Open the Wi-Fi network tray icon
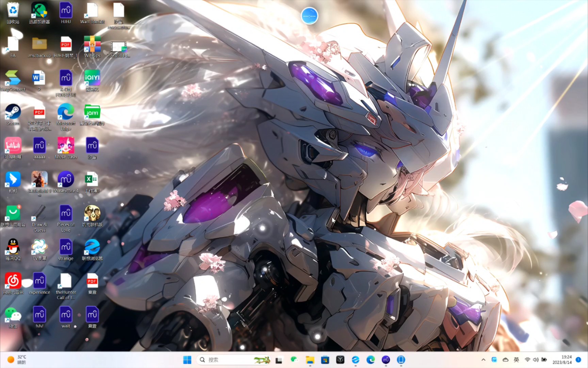Image resolution: width=588 pixels, height=368 pixels. pyautogui.click(x=527, y=360)
